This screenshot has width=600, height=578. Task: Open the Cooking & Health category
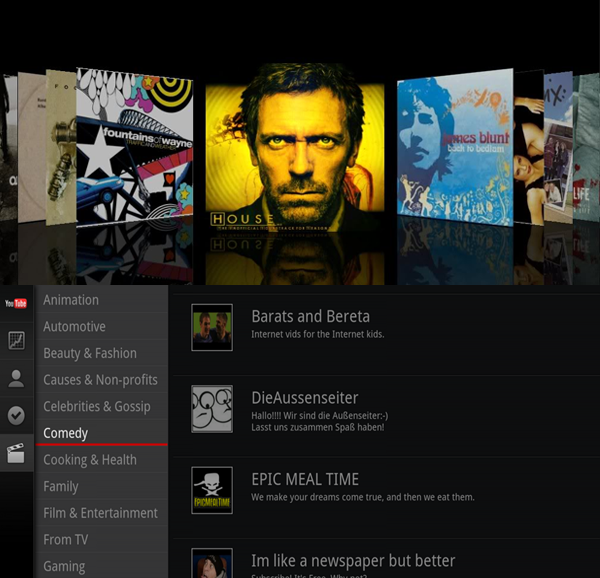pos(101,459)
